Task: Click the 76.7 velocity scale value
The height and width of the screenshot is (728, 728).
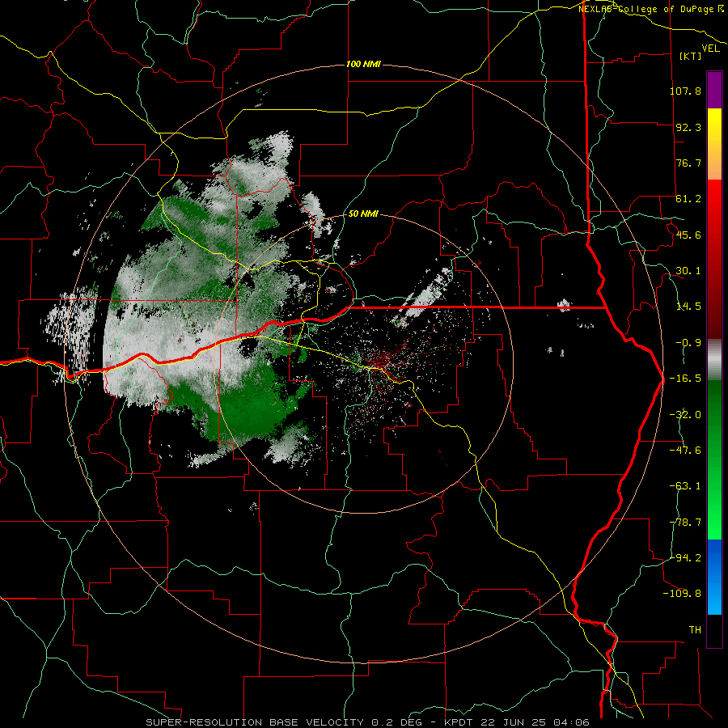Action: click(688, 163)
